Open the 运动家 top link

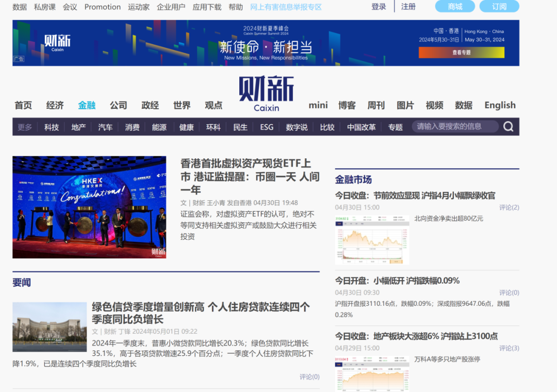point(139,7)
